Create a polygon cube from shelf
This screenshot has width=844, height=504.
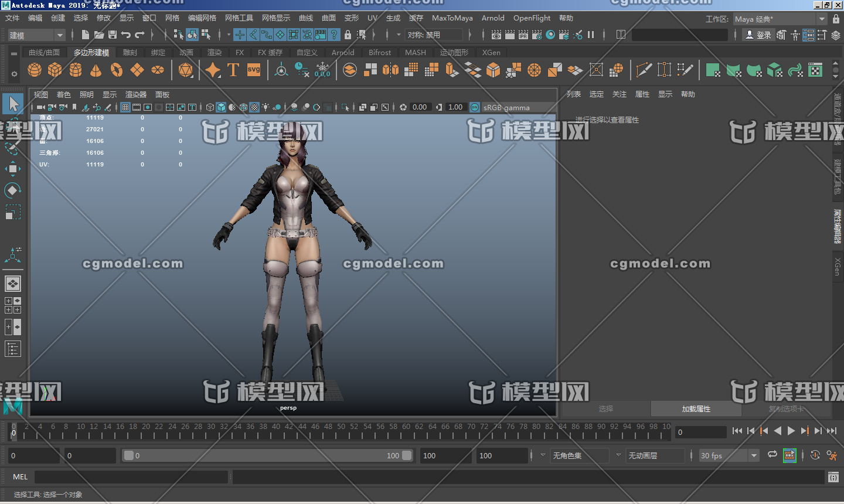click(55, 70)
